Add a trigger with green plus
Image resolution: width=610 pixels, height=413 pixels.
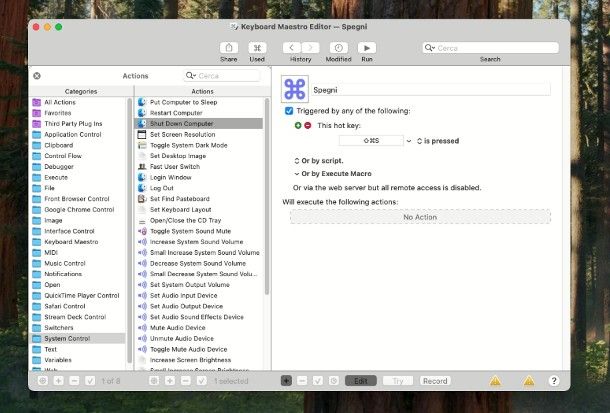[298, 126]
